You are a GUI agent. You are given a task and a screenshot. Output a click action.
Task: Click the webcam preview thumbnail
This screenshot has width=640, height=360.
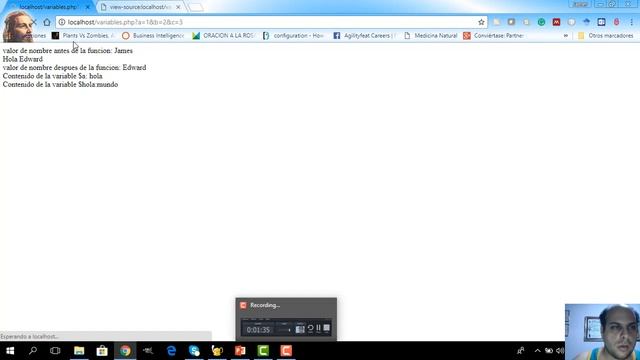coord(602,332)
